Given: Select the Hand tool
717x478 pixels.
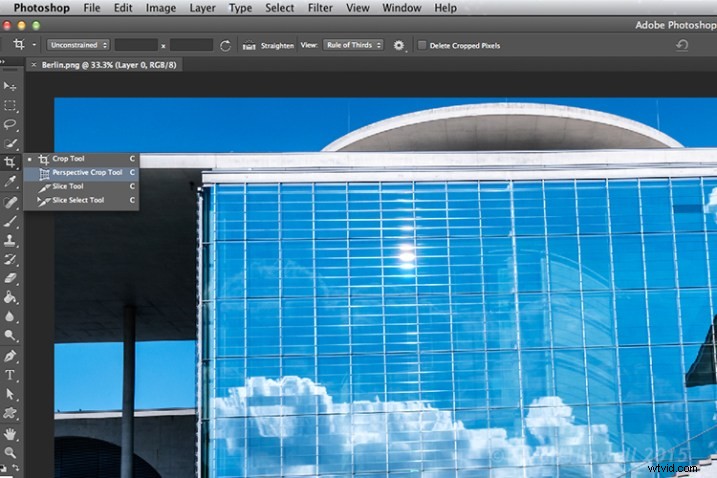Looking at the screenshot, I should [x=10, y=433].
